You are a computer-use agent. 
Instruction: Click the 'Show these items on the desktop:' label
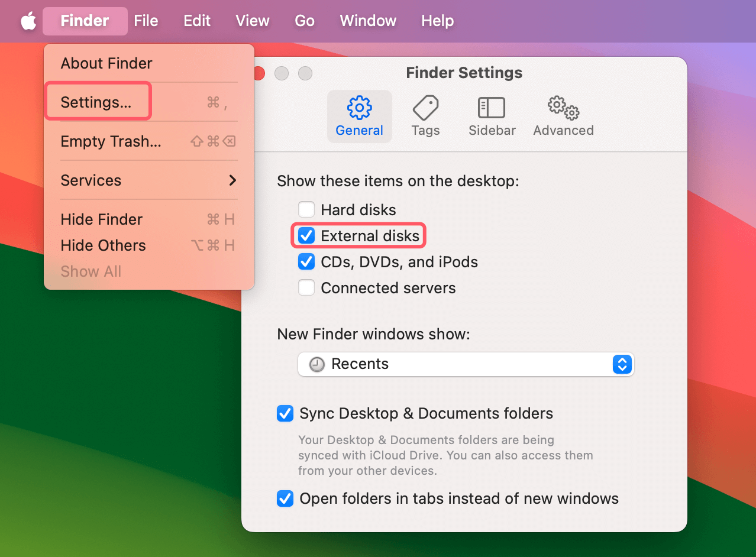(x=398, y=180)
